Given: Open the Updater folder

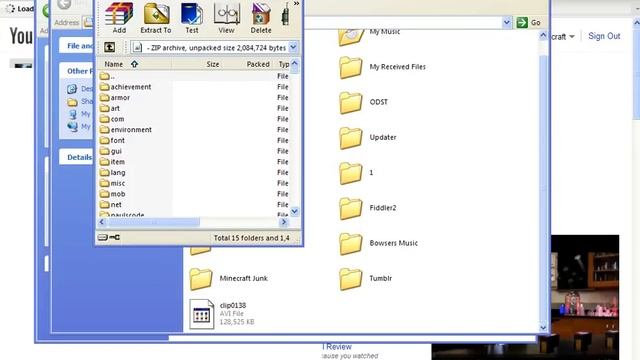Looking at the screenshot, I should (x=368, y=138).
